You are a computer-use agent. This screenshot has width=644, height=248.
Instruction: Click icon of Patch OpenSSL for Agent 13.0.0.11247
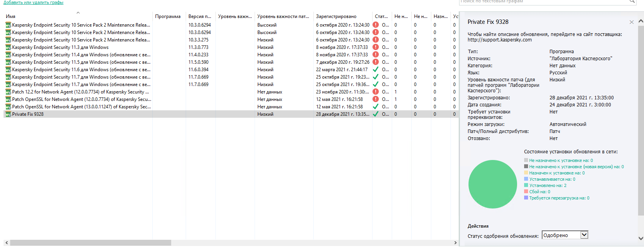coord(8,107)
